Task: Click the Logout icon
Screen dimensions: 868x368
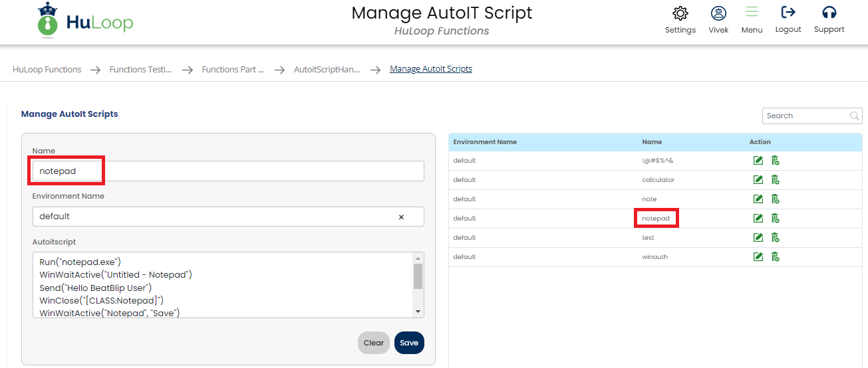Action: coord(788,12)
